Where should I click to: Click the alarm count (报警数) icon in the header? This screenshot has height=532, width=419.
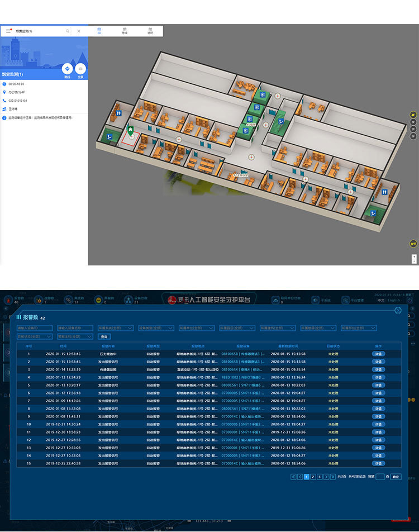click(x=8, y=300)
